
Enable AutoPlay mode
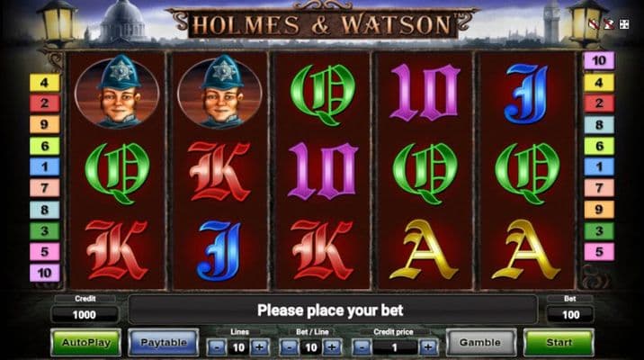pos(85,342)
